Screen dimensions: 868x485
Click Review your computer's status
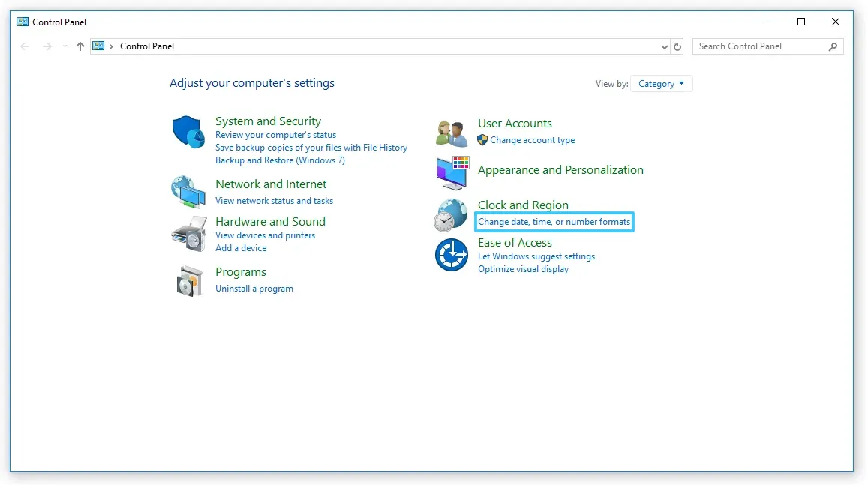[275, 135]
